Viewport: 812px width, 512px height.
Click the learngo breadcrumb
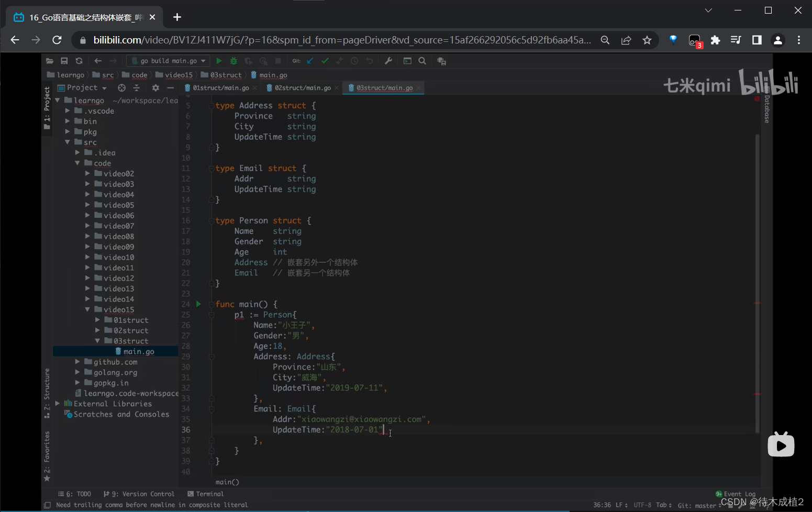point(66,75)
